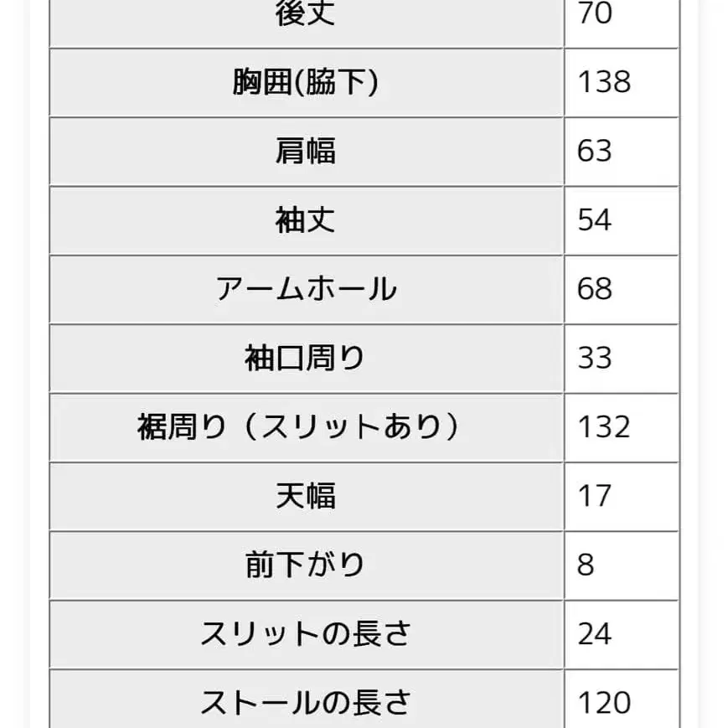728x728 pixels.
Task: Select the 63 measurement value
Action: pyautogui.click(x=594, y=152)
